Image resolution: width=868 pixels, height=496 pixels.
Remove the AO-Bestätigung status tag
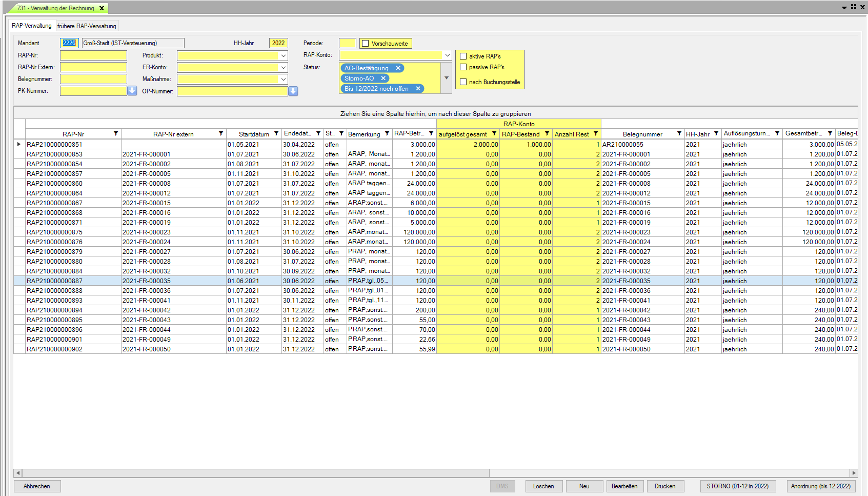(x=398, y=68)
